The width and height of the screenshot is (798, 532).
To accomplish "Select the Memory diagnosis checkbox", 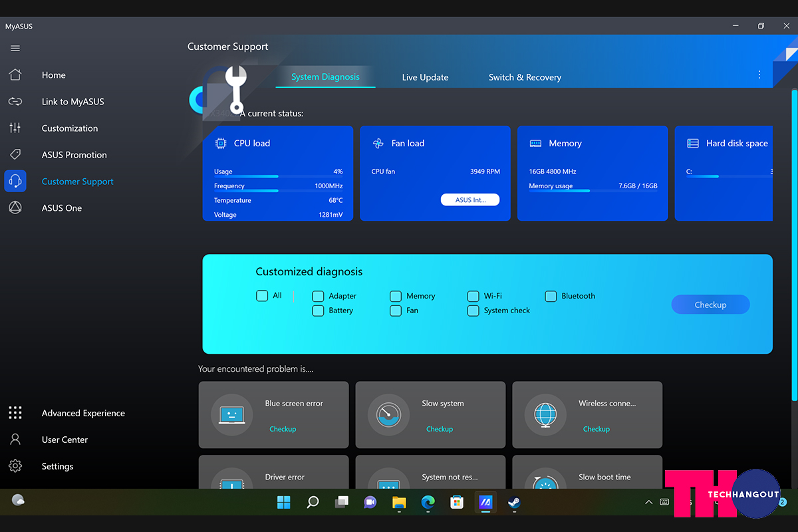I will (x=396, y=297).
